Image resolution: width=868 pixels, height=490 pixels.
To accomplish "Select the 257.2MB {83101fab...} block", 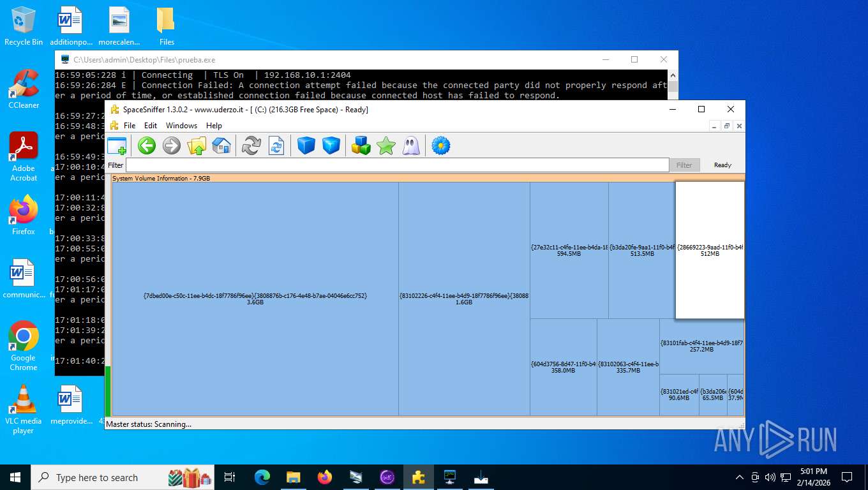I will [x=701, y=346].
